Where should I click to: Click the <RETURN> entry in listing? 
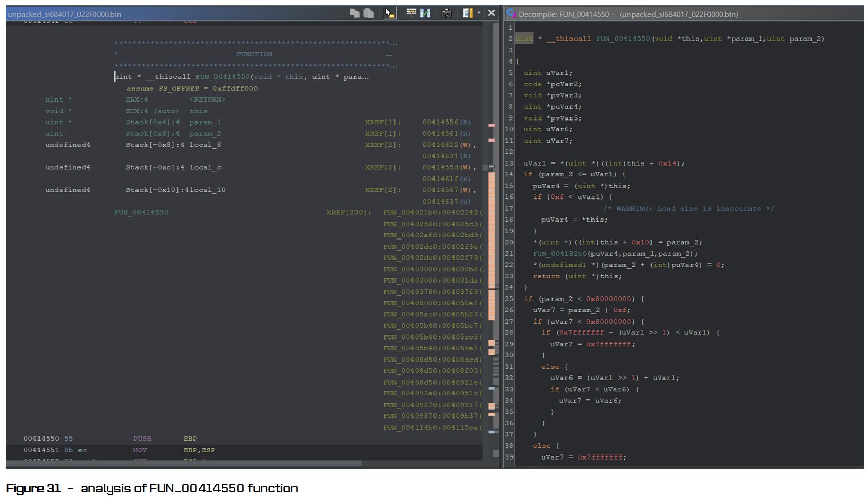[x=207, y=99]
